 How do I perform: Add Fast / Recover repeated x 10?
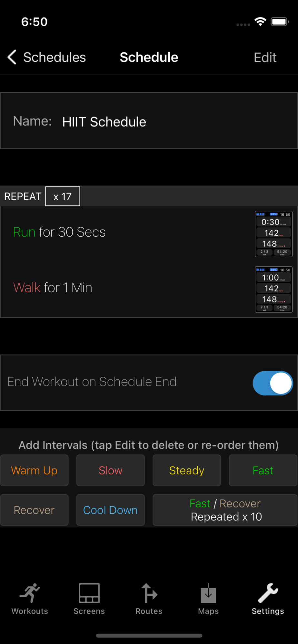(225, 510)
